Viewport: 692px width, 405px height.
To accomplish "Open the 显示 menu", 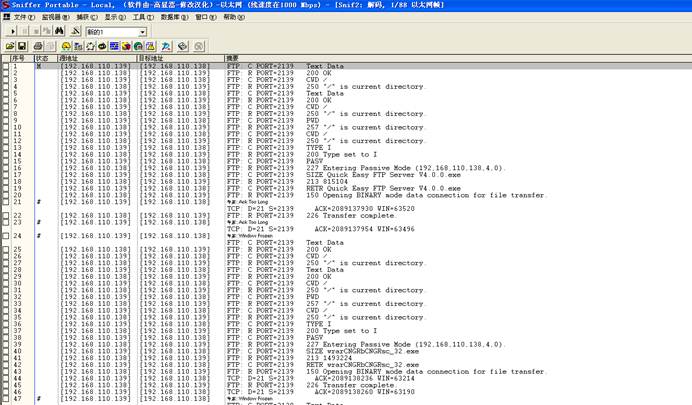I will (x=115, y=17).
